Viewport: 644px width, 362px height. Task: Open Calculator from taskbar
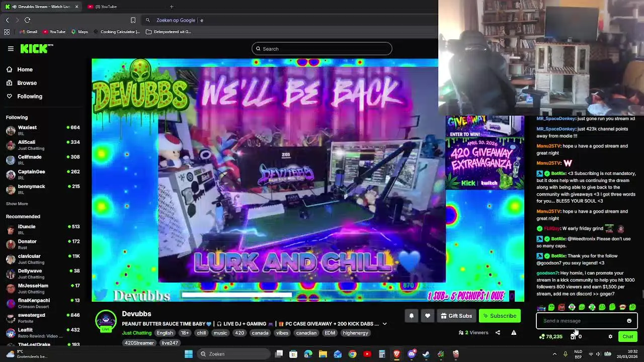(x=382, y=354)
